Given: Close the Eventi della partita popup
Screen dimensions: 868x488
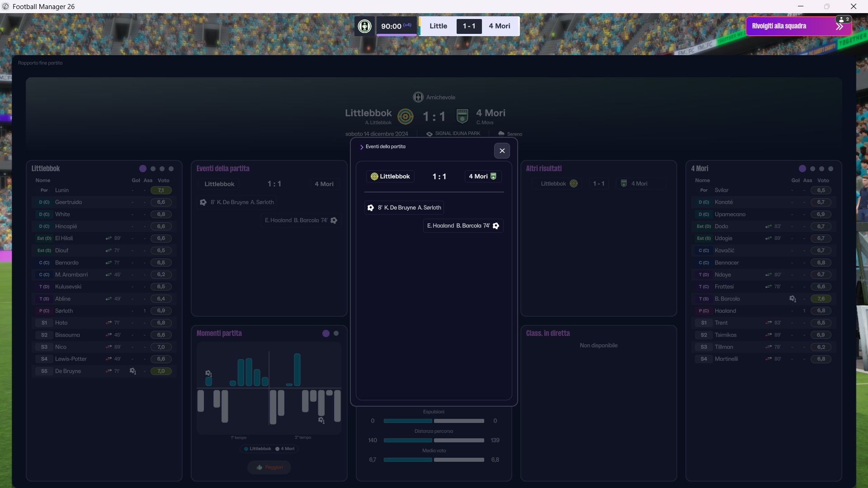Looking at the screenshot, I should [x=502, y=151].
